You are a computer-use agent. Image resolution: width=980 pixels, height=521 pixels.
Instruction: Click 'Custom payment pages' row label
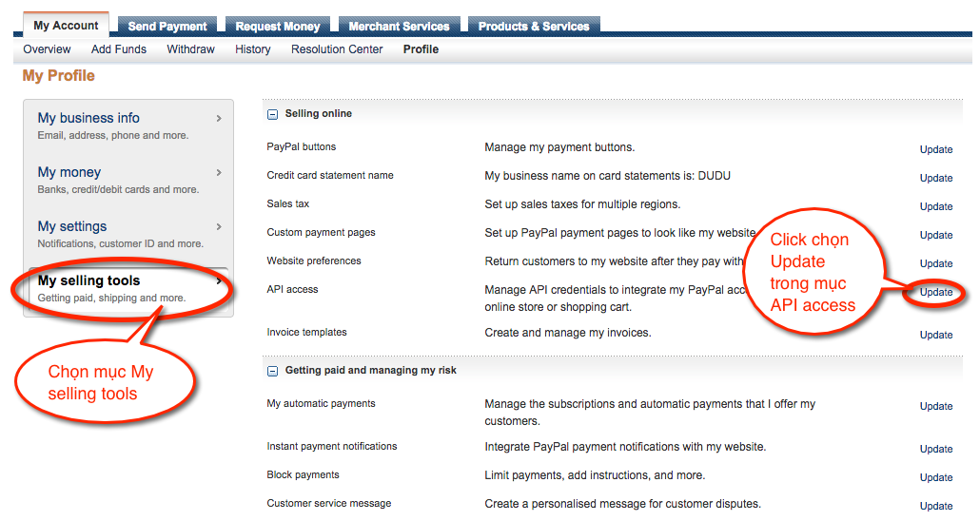[322, 232]
